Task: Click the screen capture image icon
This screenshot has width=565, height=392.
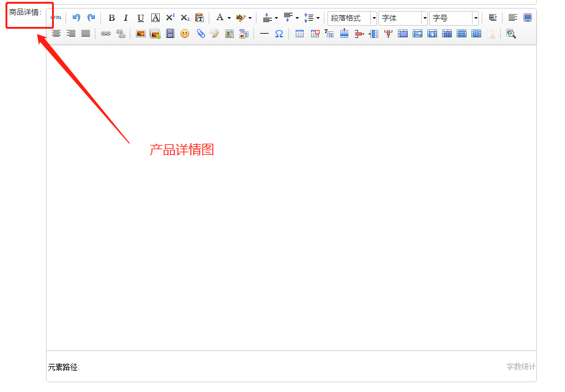Action: pos(244,34)
